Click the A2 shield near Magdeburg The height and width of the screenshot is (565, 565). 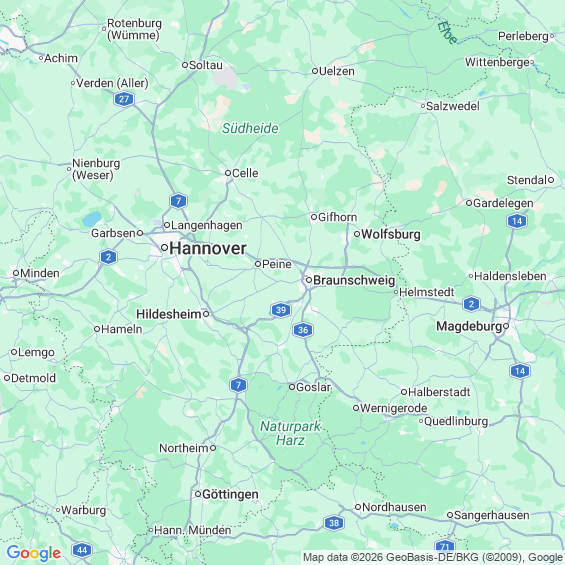471,304
